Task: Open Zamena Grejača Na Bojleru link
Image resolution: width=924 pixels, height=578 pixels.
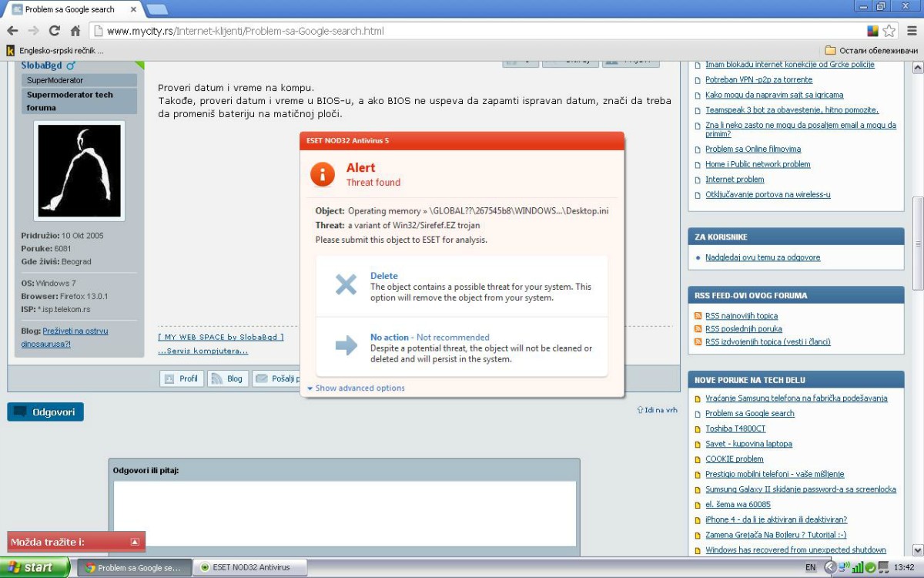Action: point(775,535)
